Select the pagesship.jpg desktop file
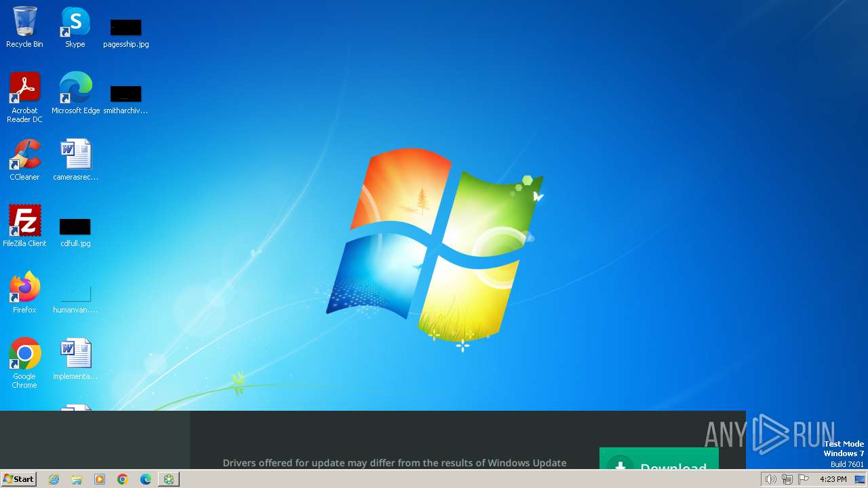Viewport: 868px width, 488px height. tap(126, 33)
